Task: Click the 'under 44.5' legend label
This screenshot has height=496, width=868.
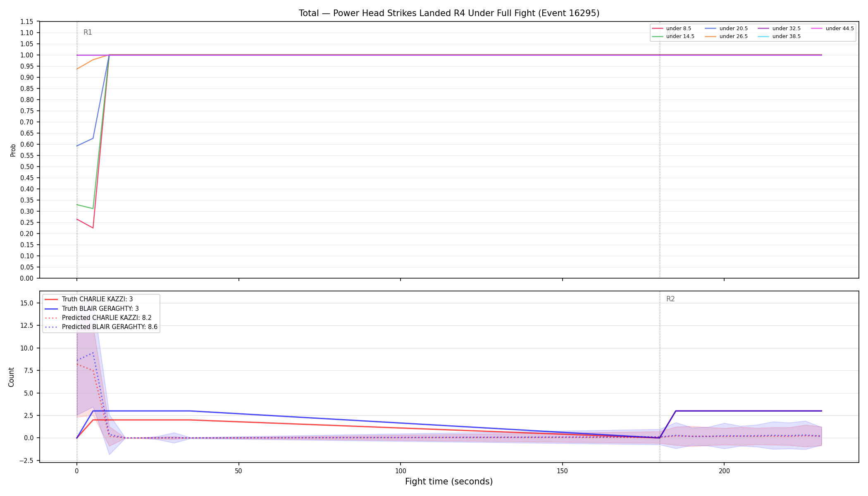Action: 840,29
